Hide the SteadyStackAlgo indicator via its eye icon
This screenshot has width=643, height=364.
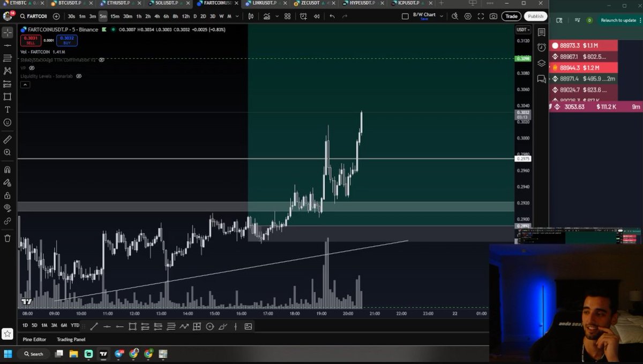(102, 60)
